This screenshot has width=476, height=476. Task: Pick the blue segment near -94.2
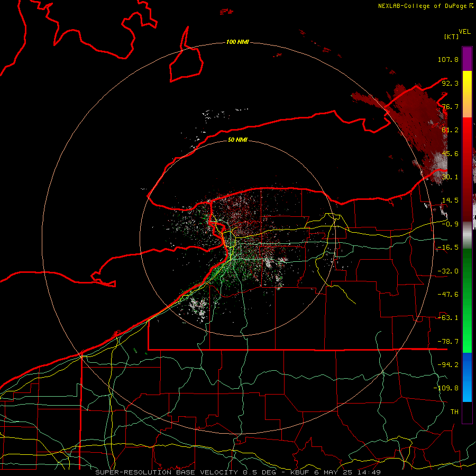[467, 364]
